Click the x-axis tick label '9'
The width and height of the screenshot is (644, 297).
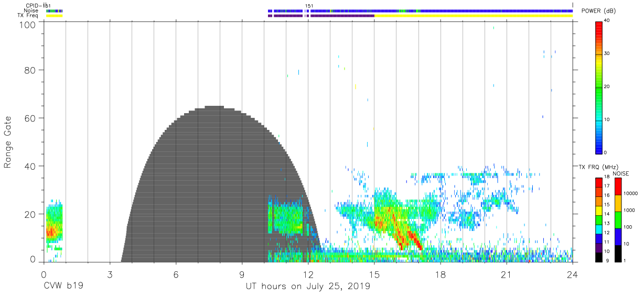(x=242, y=274)
